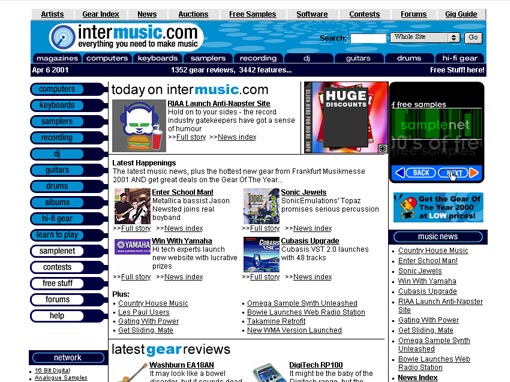Click Full story under Cubasis Upgrade
The height and width of the screenshot is (382, 510).
tap(265, 277)
